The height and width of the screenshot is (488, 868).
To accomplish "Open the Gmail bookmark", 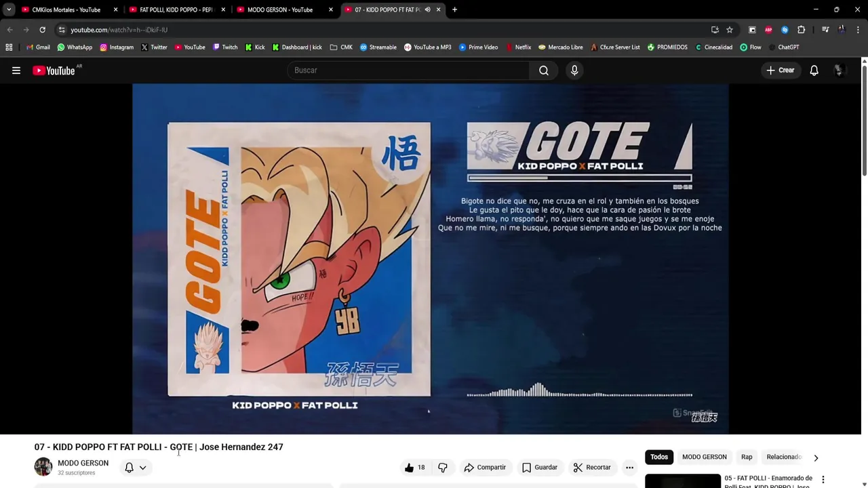I will [38, 47].
